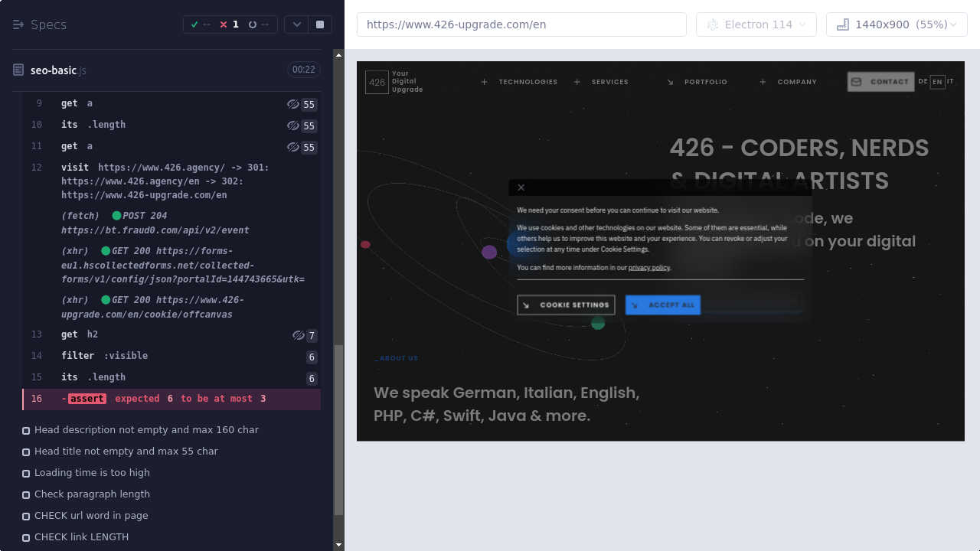Image resolution: width=980 pixels, height=551 pixels.
Task: Open the 1440x900 viewport size dropdown
Action: click(896, 24)
